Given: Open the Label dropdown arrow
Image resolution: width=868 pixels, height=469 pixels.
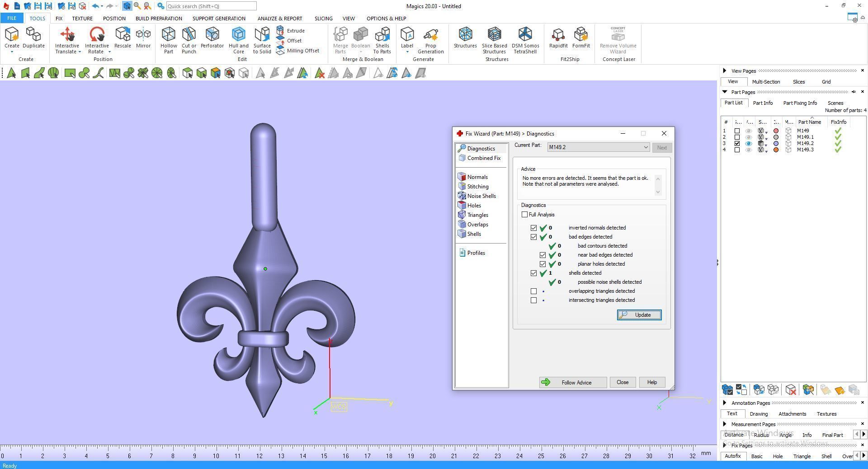Looking at the screenshot, I should pos(407,52).
